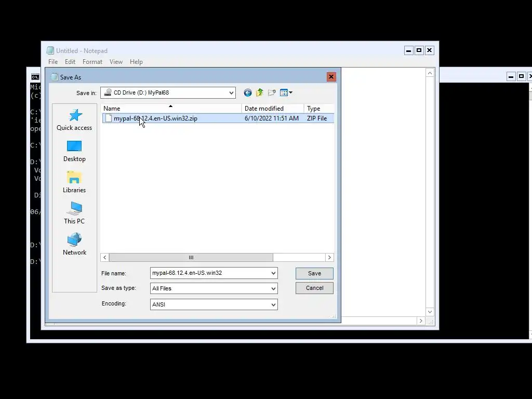
Task: Maximize the Notepad window
Action: click(419, 50)
